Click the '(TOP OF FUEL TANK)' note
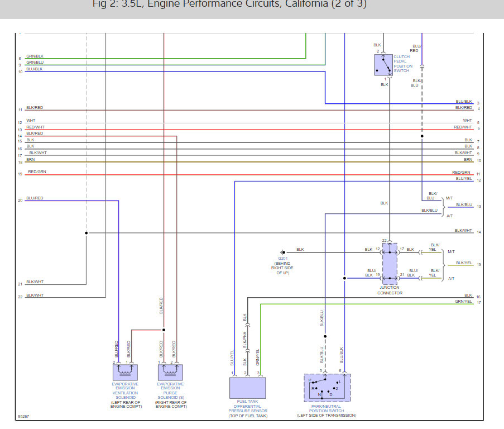 (x=248, y=416)
